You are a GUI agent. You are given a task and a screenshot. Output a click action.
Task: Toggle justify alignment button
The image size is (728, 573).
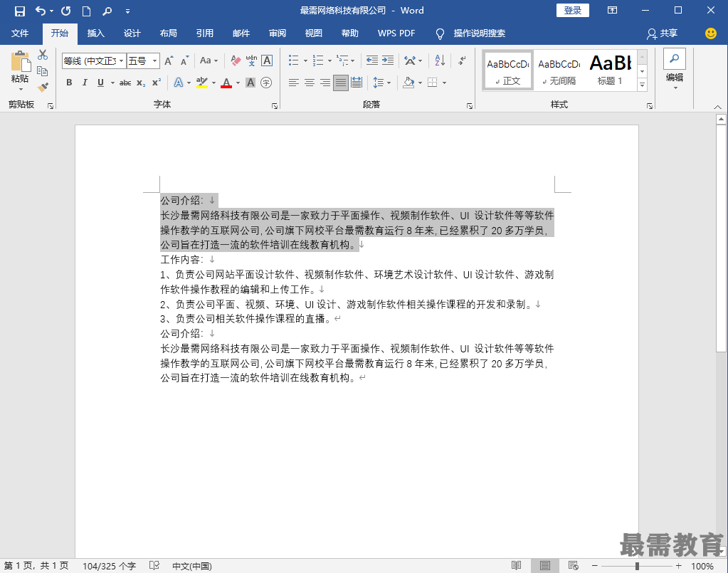(341, 83)
